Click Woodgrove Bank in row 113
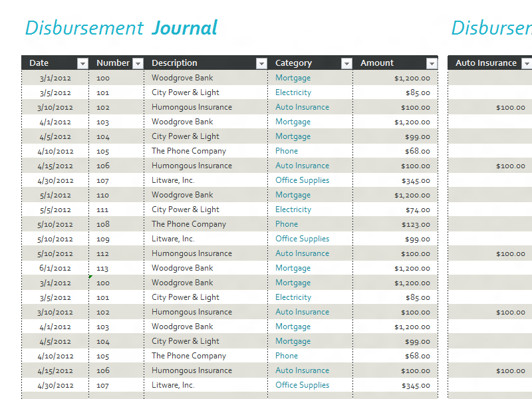This screenshot has height=399, width=532. pyautogui.click(x=182, y=268)
